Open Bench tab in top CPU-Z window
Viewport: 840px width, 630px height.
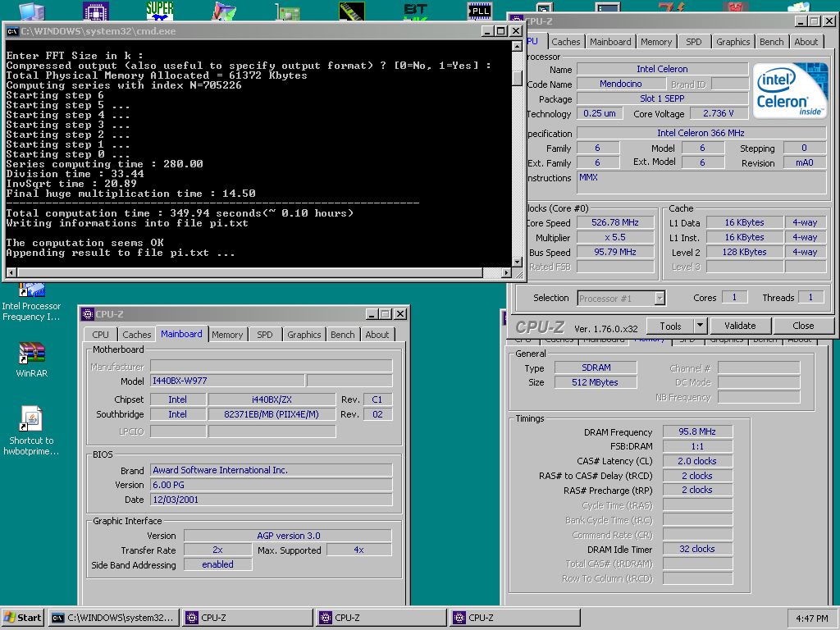[771, 42]
